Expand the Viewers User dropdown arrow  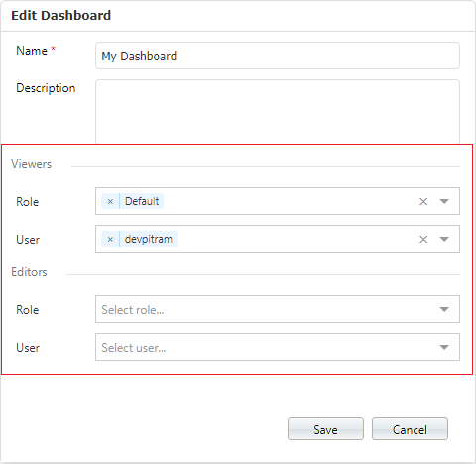tap(444, 239)
